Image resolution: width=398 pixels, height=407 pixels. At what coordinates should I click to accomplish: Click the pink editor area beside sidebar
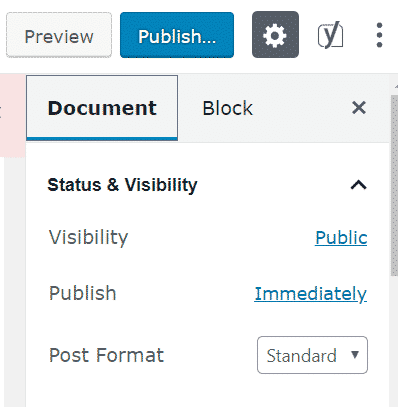tap(13, 115)
